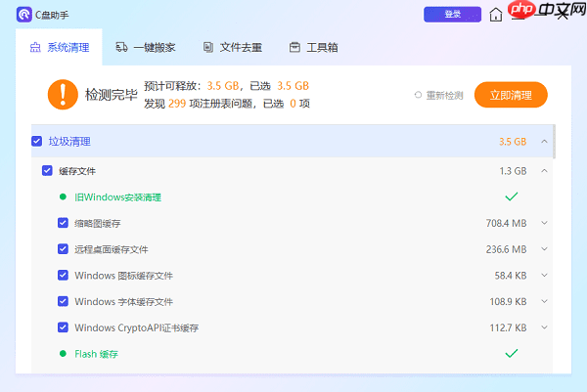Uncheck the 缓存文件 checkbox

click(47, 170)
